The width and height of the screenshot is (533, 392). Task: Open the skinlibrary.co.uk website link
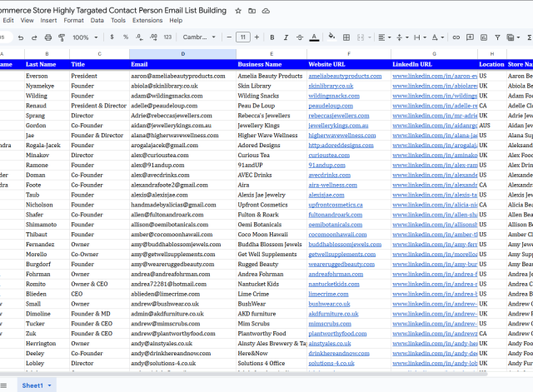pyautogui.click(x=331, y=86)
